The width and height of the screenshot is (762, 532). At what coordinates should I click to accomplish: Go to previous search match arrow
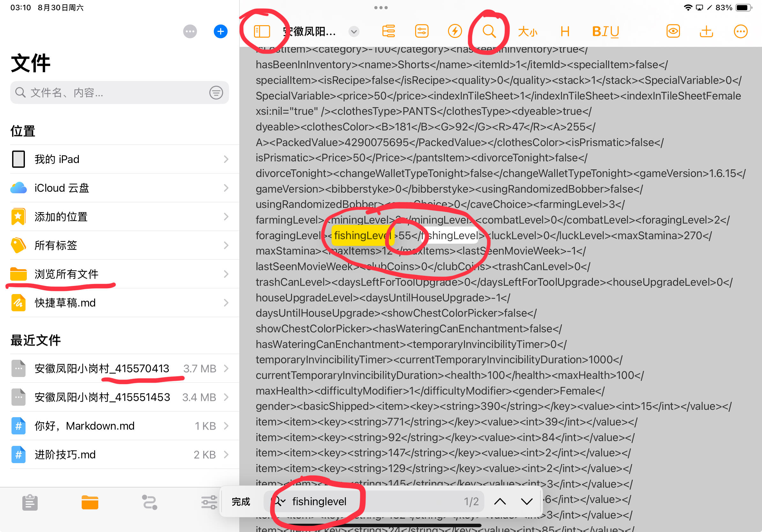[500, 501]
